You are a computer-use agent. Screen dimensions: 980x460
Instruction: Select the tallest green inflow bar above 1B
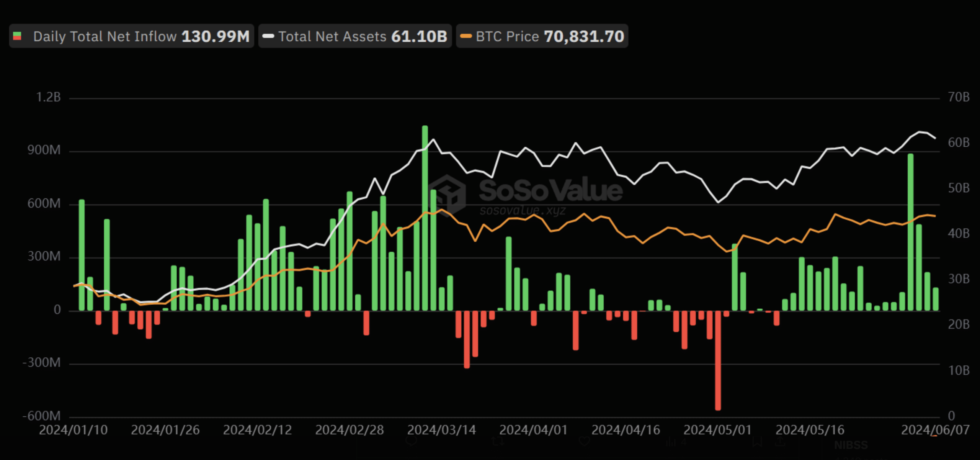coord(425,218)
